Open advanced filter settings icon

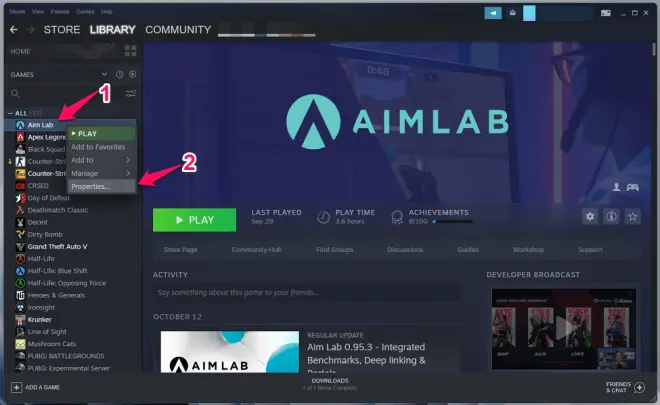pyautogui.click(x=131, y=93)
